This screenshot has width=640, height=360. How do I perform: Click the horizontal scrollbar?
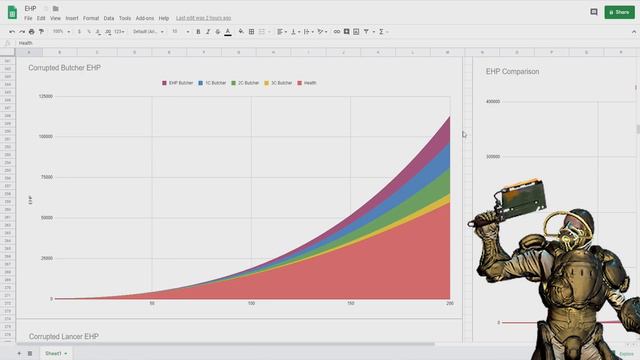click(x=225, y=344)
